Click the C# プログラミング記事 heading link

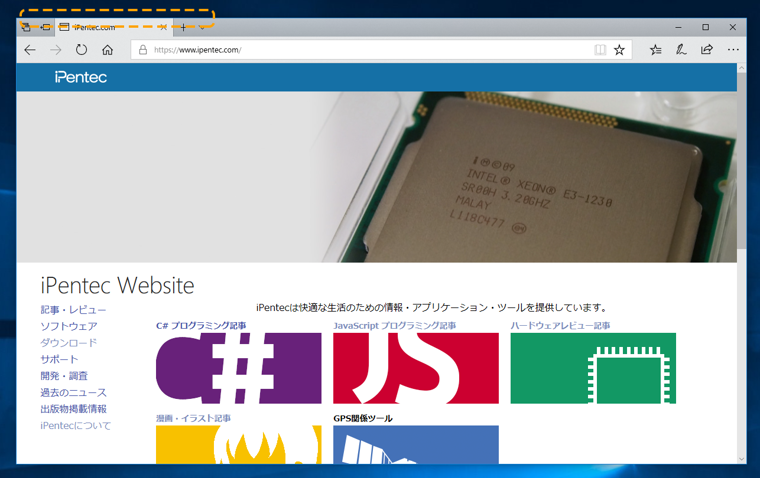[x=201, y=325]
